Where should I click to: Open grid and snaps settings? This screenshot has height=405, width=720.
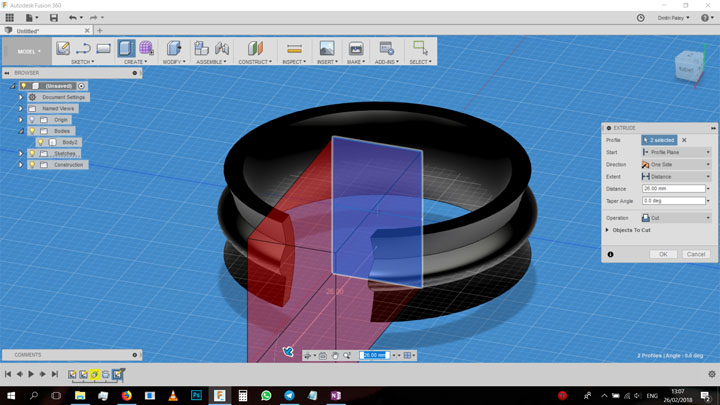[x=407, y=355]
